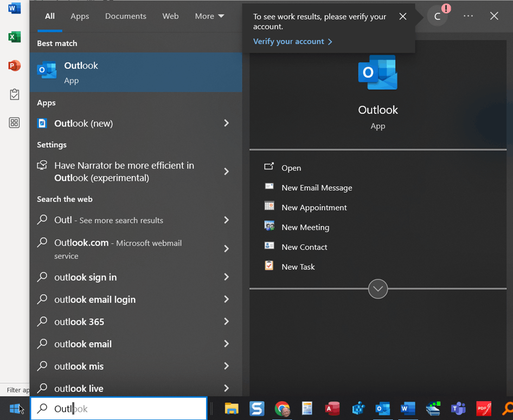Open the document viewer taskbar icon

[307, 409]
